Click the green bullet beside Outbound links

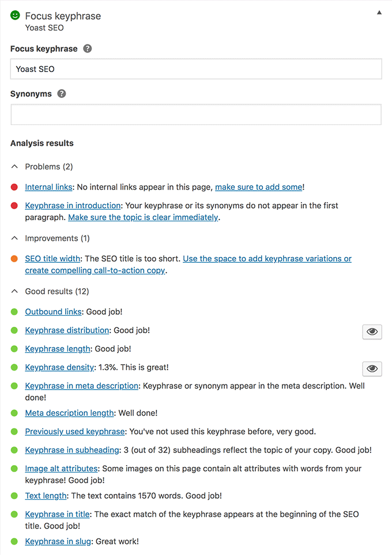14,311
